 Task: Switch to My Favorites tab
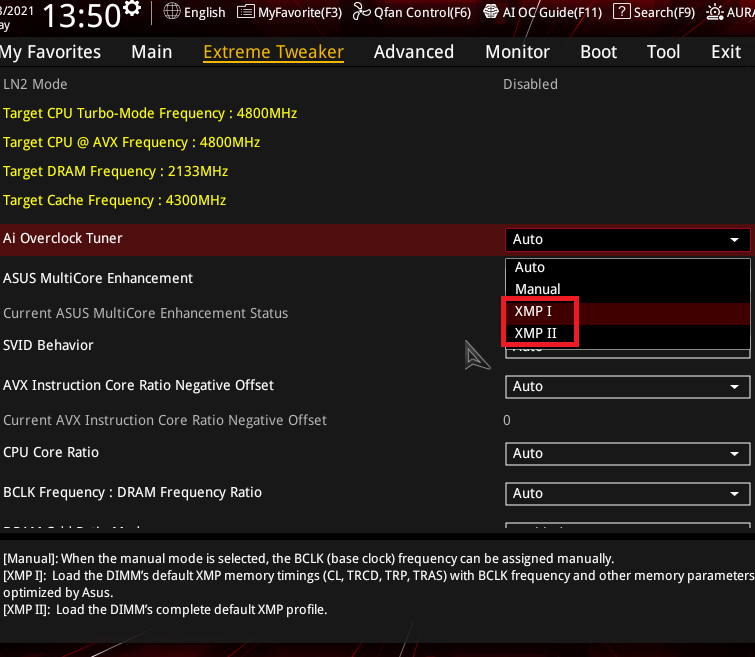click(51, 52)
